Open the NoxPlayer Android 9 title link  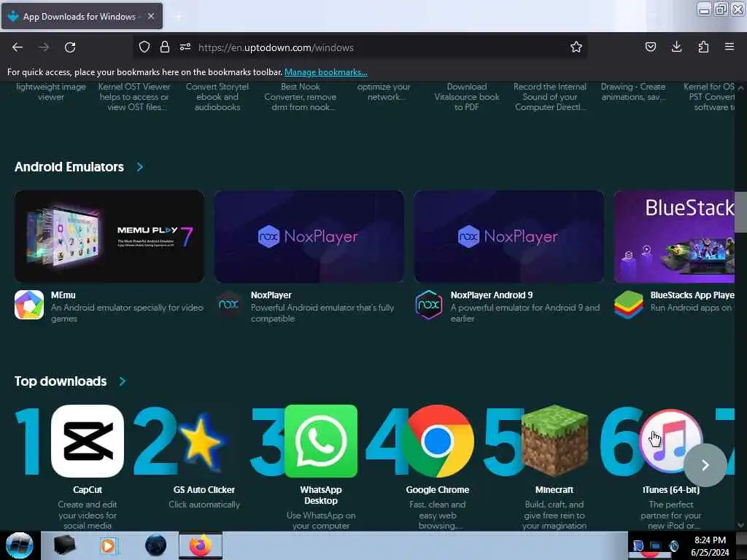pyautogui.click(x=492, y=295)
